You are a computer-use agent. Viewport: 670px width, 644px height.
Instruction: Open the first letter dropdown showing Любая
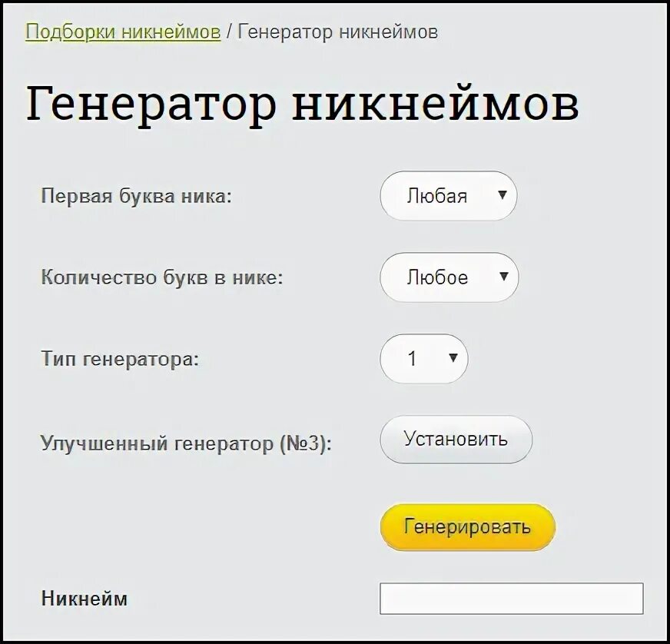(448, 196)
